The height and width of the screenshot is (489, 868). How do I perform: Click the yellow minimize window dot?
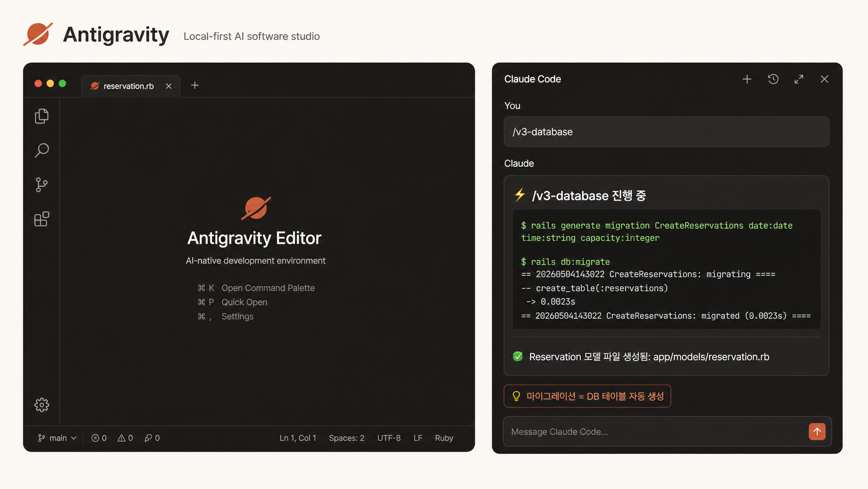pos(50,84)
